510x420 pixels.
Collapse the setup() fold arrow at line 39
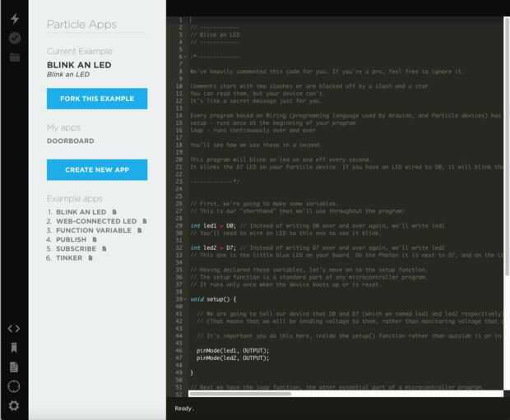[x=186, y=299]
